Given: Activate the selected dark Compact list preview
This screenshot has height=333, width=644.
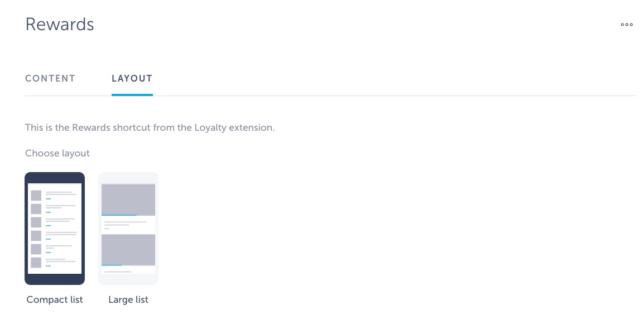Looking at the screenshot, I should [54, 228].
